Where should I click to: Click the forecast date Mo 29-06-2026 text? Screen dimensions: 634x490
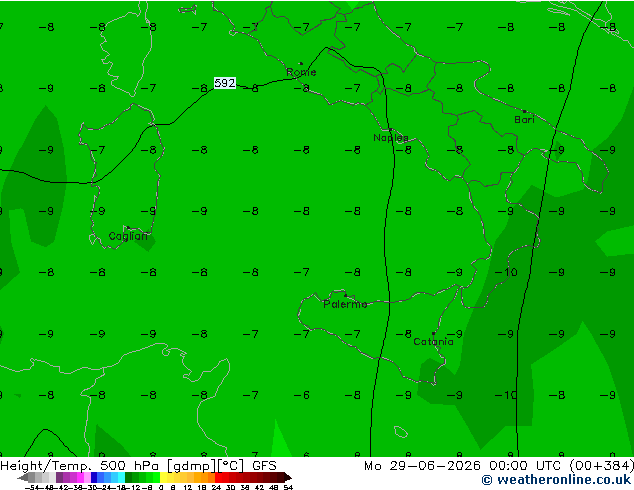(422, 466)
